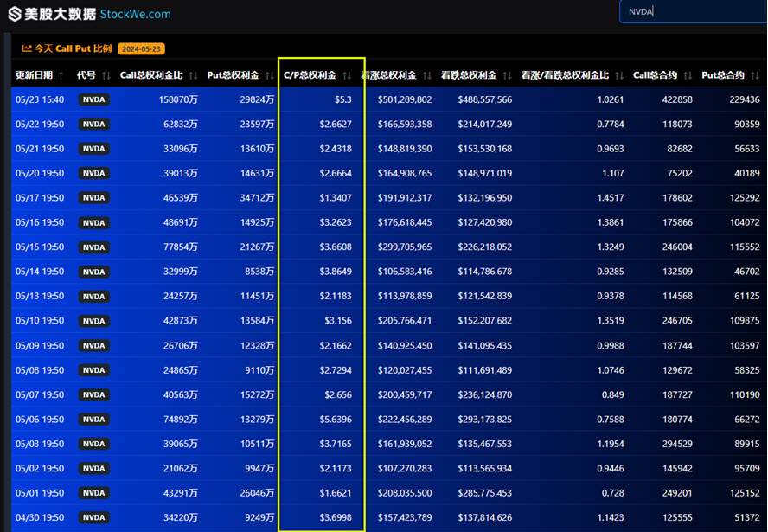Select the 1.0261 ratio cell
Image resolution: width=768 pixels, height=532 pixels.
(x=611, y=100)
